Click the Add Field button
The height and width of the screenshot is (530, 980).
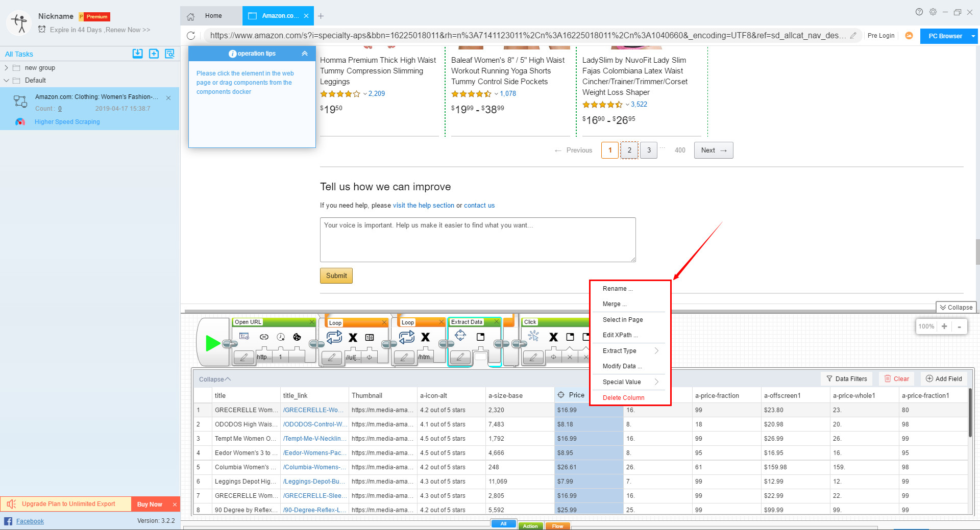[x=944, y=379]
